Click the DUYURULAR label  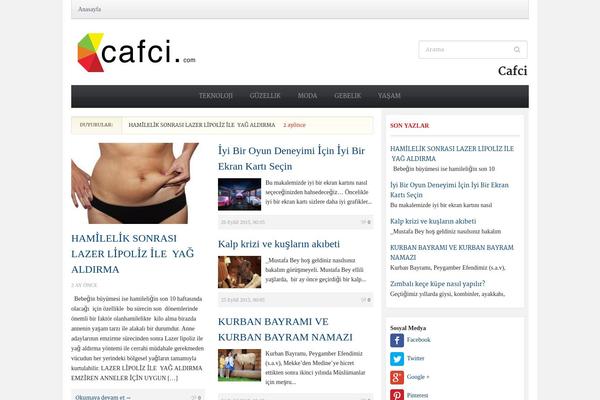click(x=96, y=125)
